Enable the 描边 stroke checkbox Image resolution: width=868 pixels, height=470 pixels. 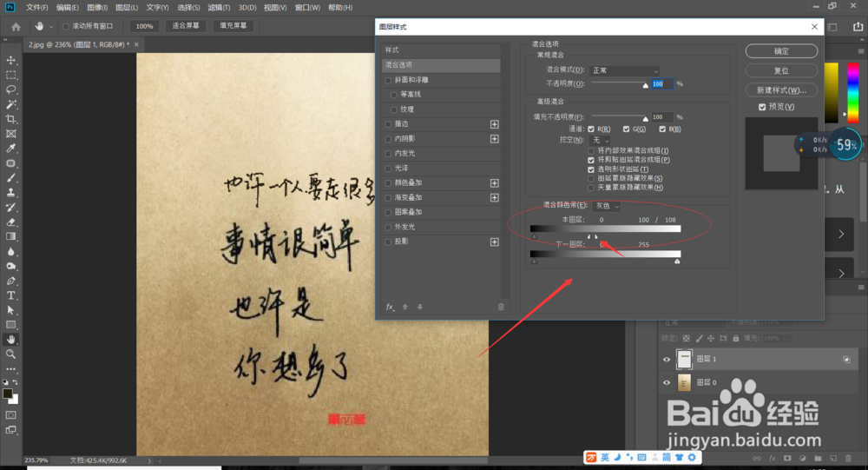pyautogui.click(x=388, y=124)
